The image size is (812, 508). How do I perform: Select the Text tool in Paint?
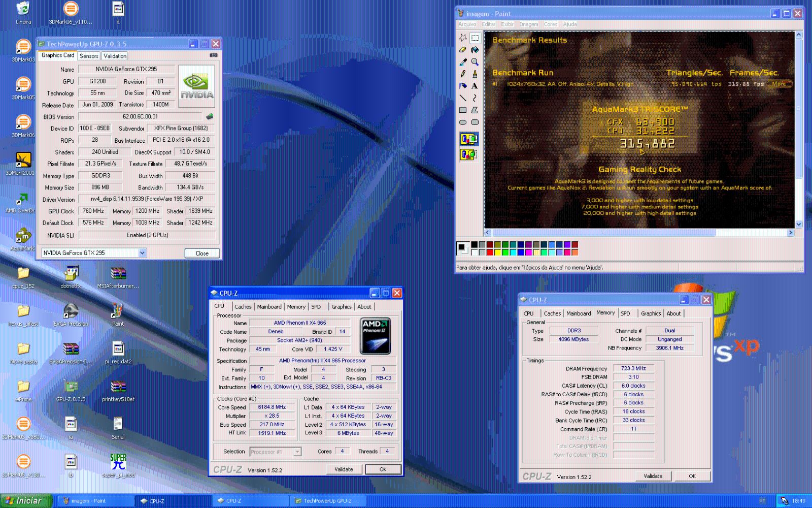(475, 86)
